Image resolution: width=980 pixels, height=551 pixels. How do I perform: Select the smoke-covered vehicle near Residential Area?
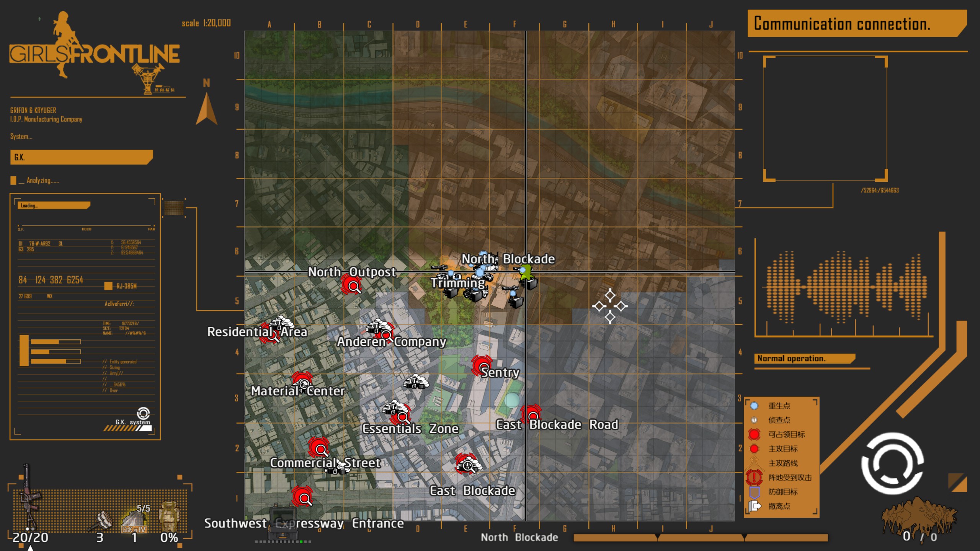point(282,323)
